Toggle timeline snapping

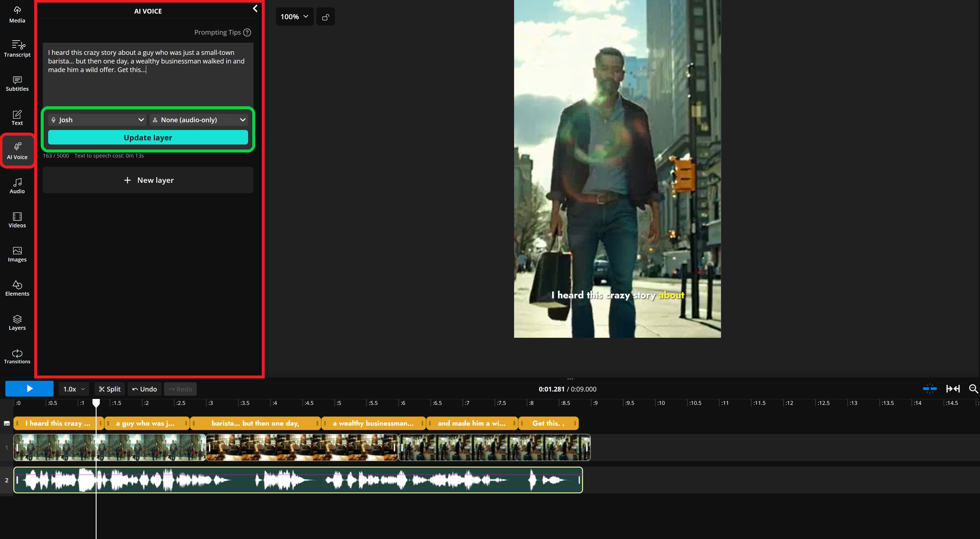[929, 389]
